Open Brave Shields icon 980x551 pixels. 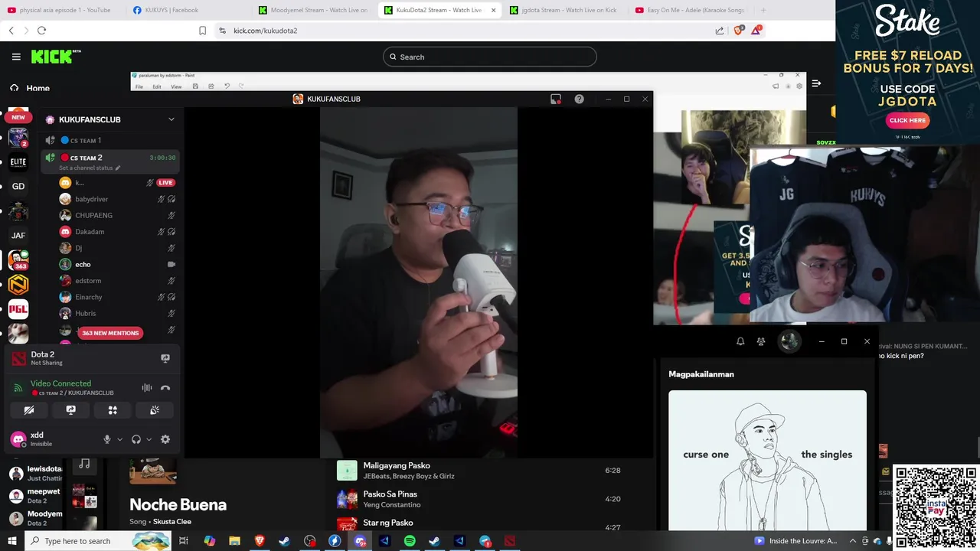(x=738, y=31)
